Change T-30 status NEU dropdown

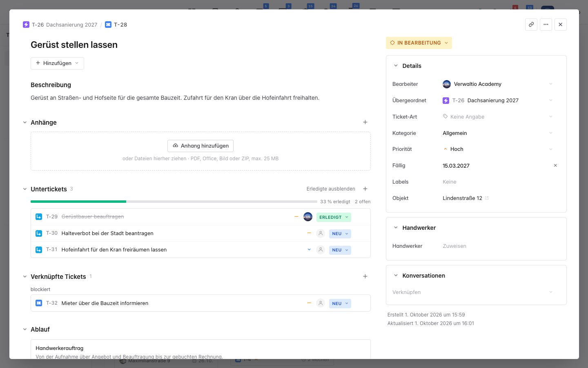340,234
